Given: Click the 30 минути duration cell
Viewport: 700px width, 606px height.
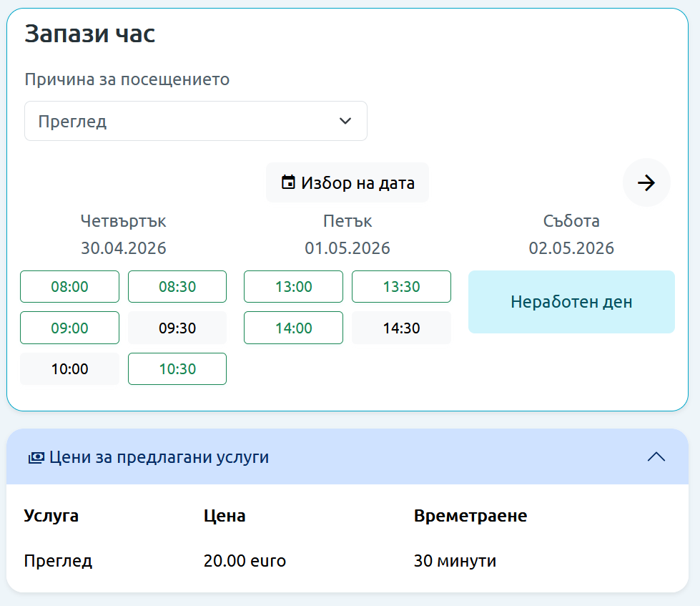Looking at the screenshot, I should [455, 561].
